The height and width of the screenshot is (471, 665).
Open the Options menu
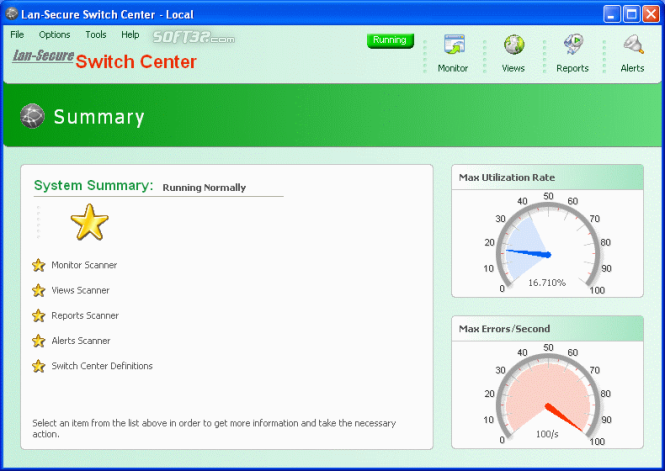(54, 35)
